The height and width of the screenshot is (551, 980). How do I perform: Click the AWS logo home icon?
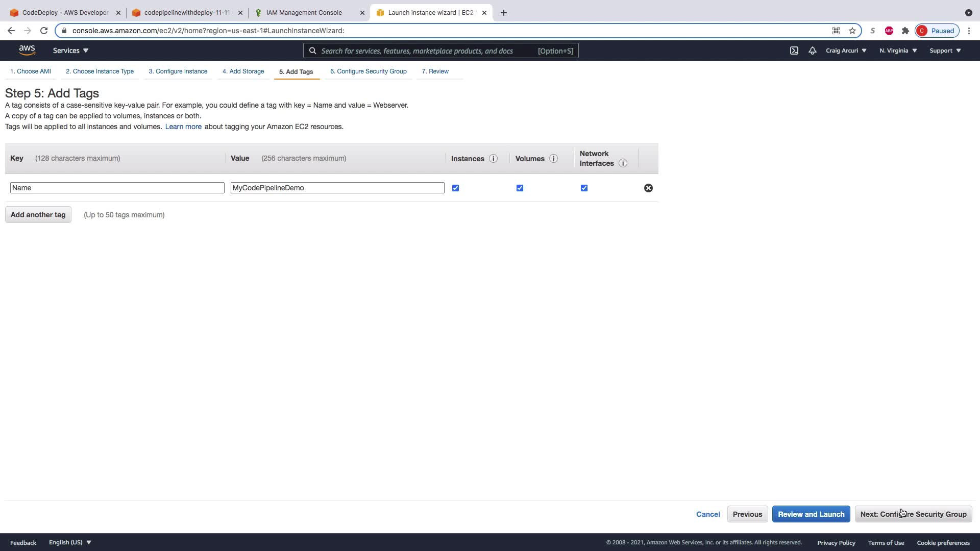[27, 50]
